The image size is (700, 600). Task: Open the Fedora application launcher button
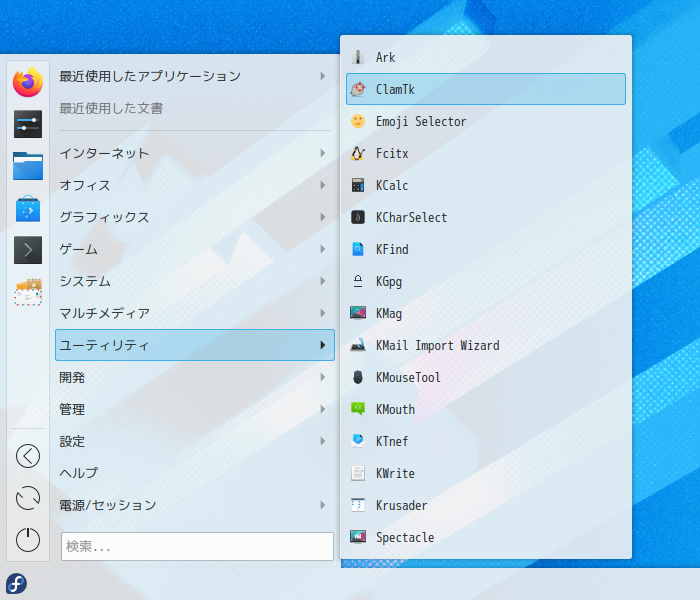(x=17, y=583)
